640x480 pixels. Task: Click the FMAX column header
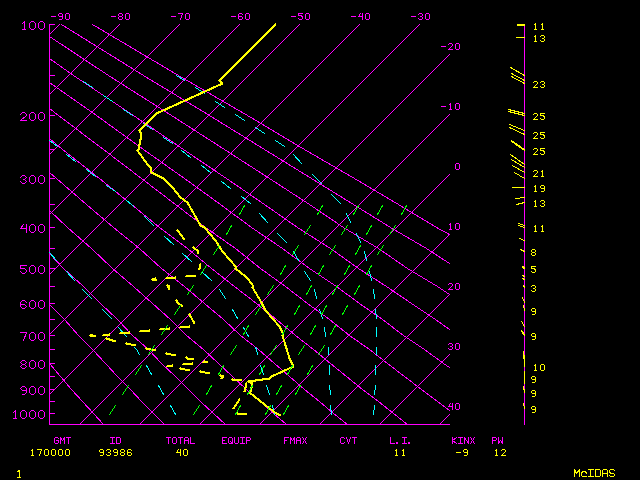294,440
